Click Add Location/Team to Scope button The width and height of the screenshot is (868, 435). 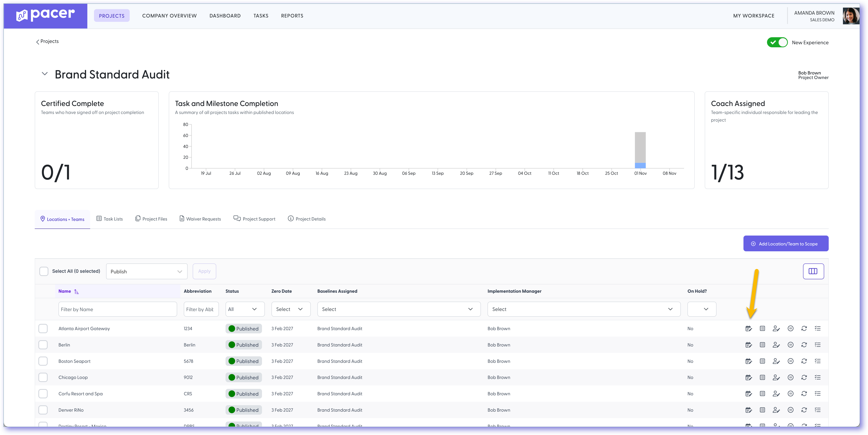click(x=785, y=244)
